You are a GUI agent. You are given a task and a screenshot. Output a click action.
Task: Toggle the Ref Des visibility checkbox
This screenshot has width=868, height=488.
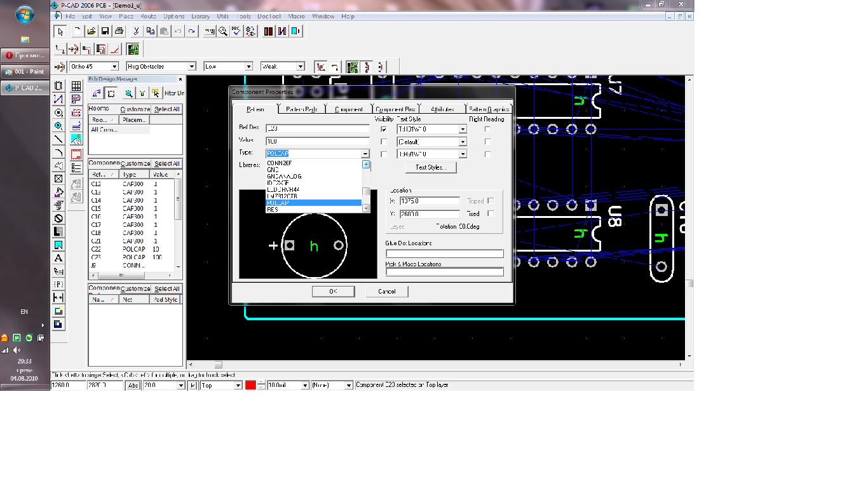click(384, 129)
